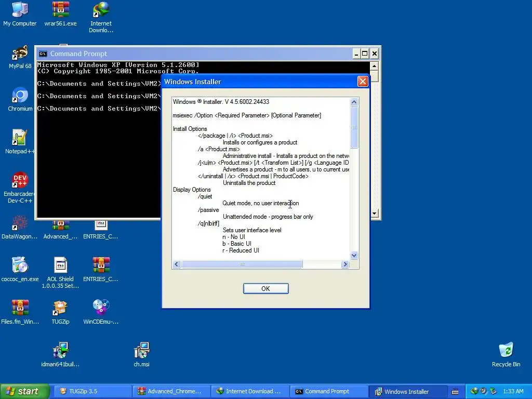Screen dimensions: 532x399
Task: Click the taskbar clock showing 1:33 AM
Action: click(513, 392)
